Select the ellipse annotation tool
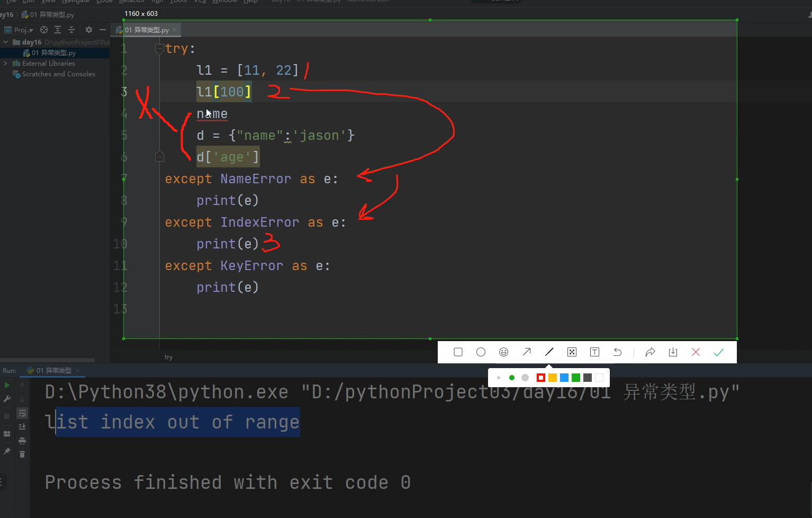Viewport: 812px width, 518px height. click(481, 352)
